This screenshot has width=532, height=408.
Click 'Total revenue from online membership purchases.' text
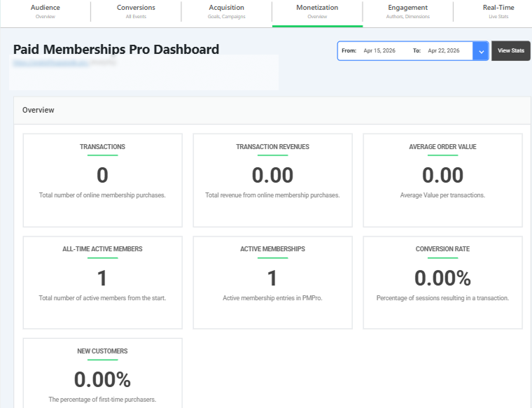coord(272,195)
